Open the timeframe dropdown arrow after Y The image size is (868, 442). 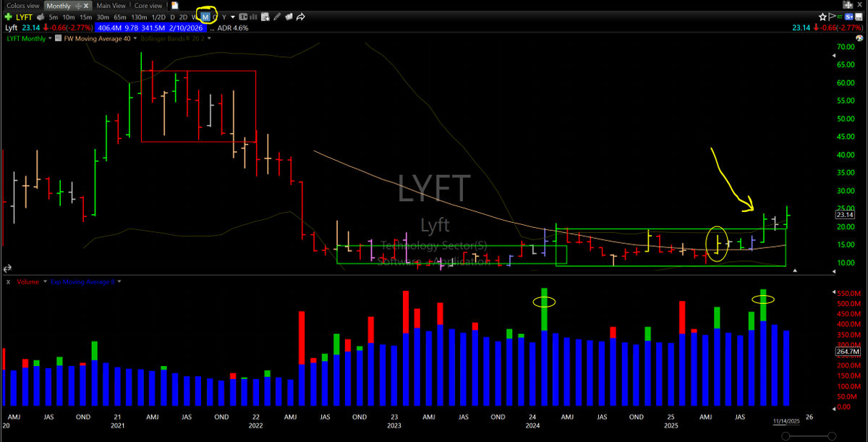tap(233, 17)
